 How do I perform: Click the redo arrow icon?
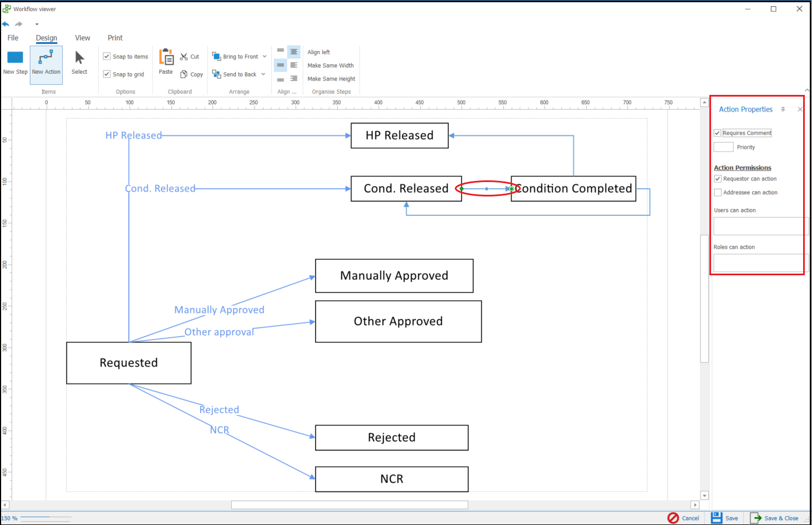19,24
